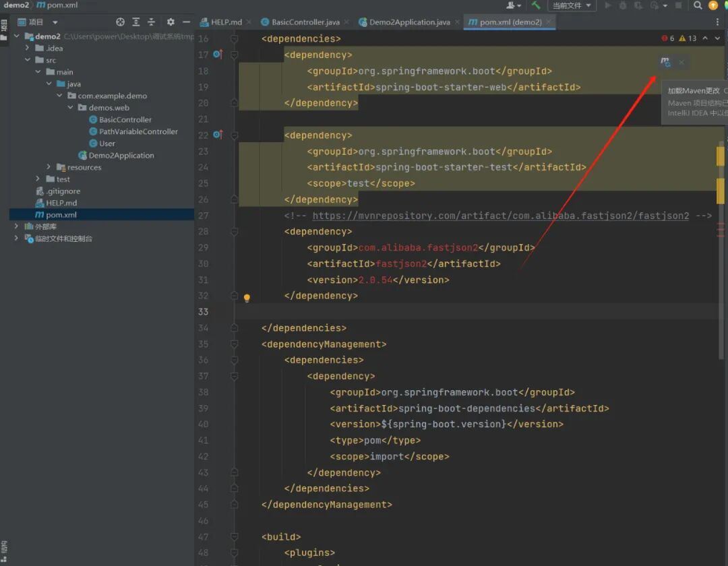Switch to the Demo2Application.java tab
This screenshot has height=566, width=728.
pyautogui.click(x=409, y=22)
